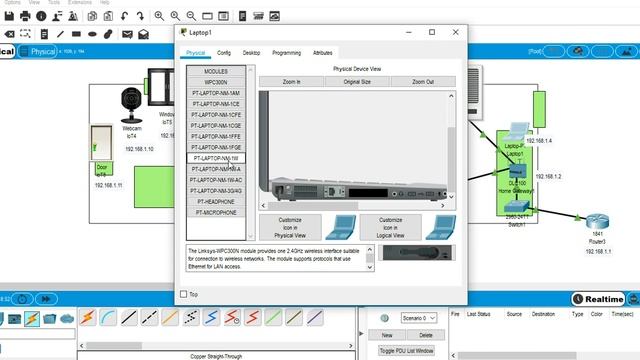Select the Place Note tool icon

pyautogui.click(x=44, y=34)
